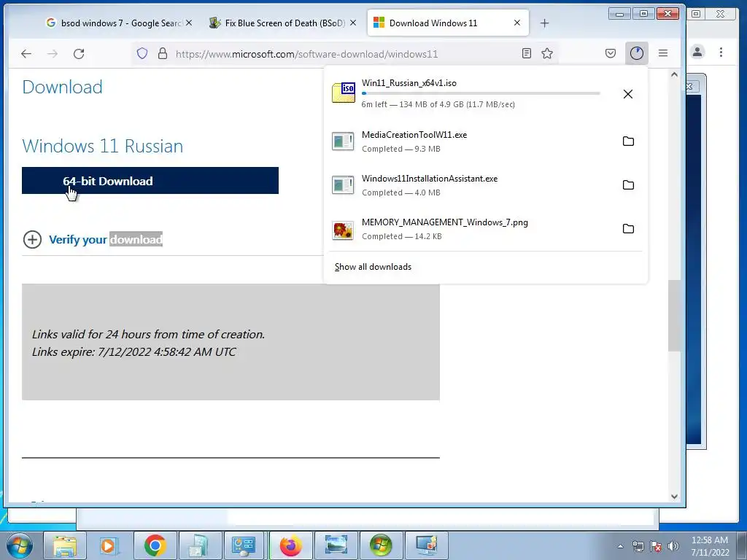
Task: Reload the current page
Action: (x=79, y=54)
